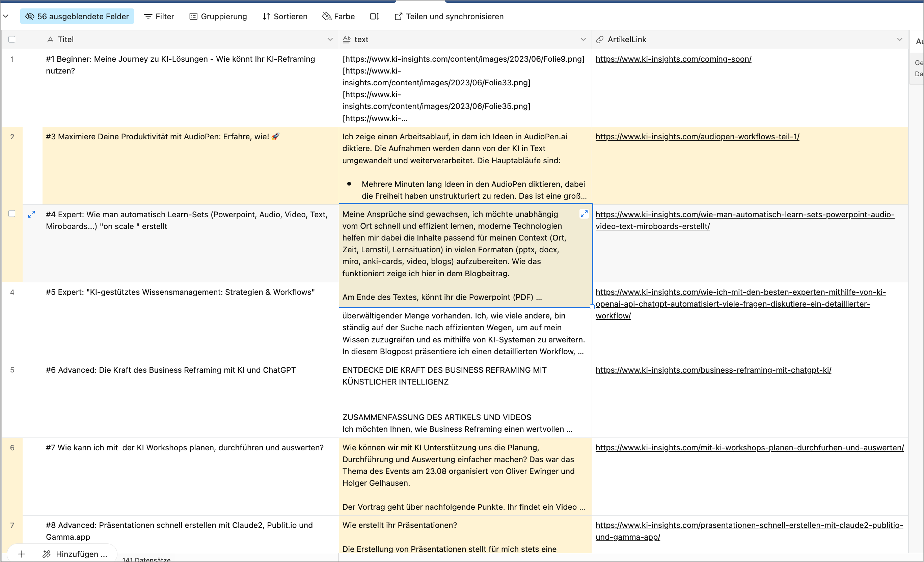
Task: Open the ArtikelLink column dropdown
Action: pyautogui.click(x=900, y=39)
